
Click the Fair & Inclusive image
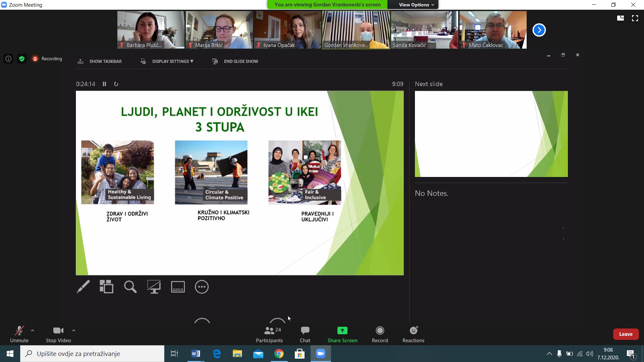(x=305, y=172)
